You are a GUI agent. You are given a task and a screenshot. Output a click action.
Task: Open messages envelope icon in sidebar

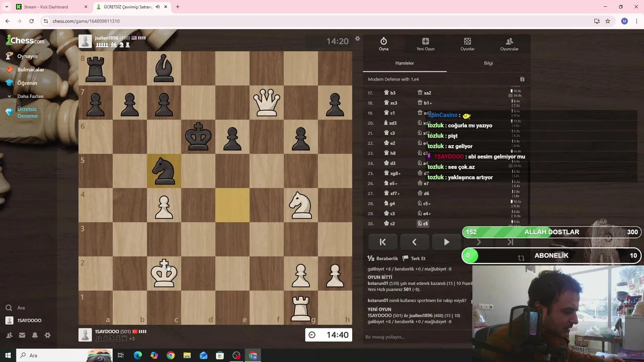[22, 335]
